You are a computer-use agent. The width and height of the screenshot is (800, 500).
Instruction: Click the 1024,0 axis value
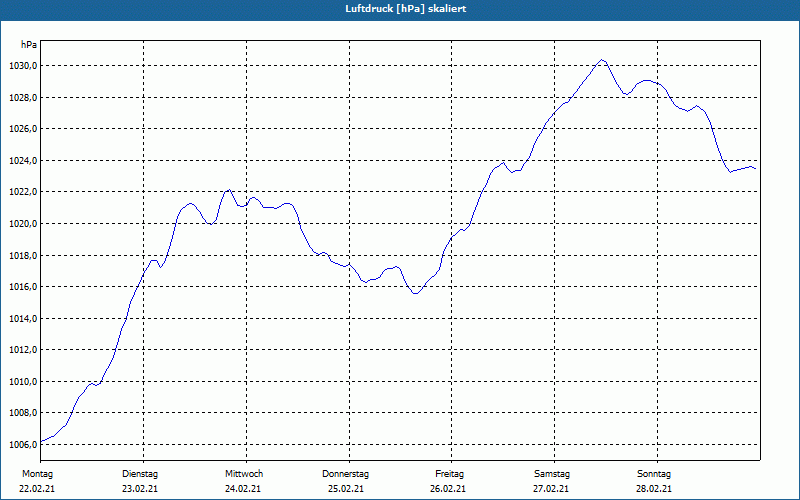pos(23,161)
